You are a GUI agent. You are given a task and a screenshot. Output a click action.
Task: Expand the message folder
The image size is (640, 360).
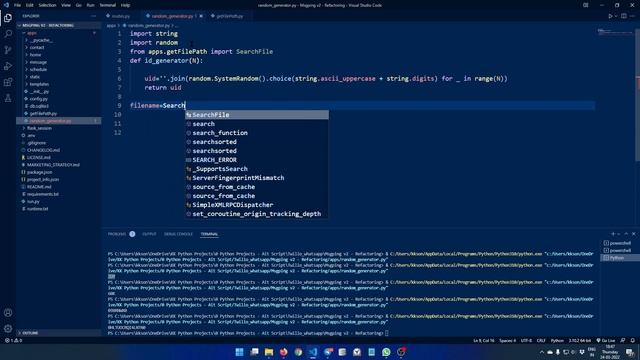click(37, 62)
